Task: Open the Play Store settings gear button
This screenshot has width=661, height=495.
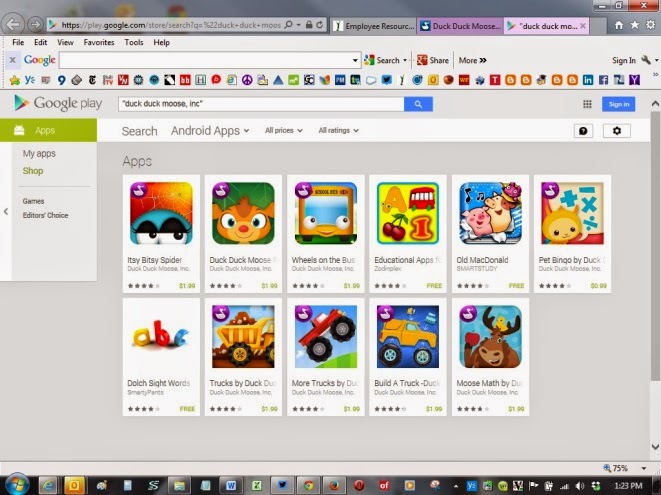Action: pyautogui.click(x=617, y=131)
